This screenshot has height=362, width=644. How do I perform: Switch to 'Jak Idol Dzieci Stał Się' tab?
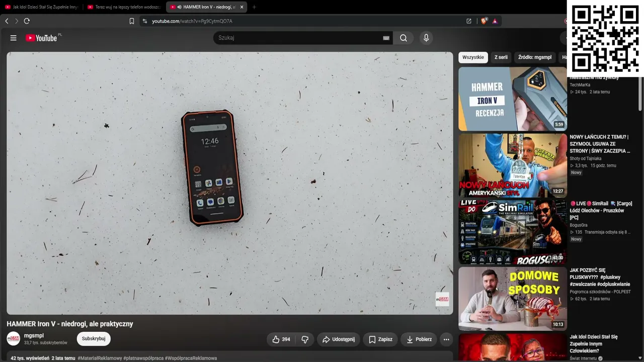point(42,7)
